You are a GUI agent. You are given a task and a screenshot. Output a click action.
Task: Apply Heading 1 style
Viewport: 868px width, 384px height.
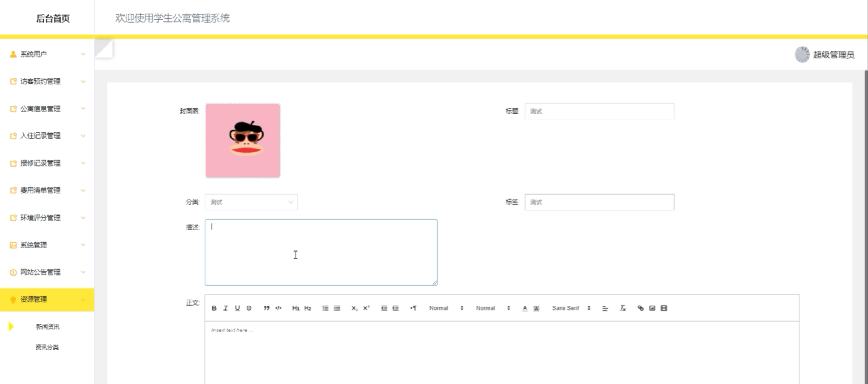point(295,308)
